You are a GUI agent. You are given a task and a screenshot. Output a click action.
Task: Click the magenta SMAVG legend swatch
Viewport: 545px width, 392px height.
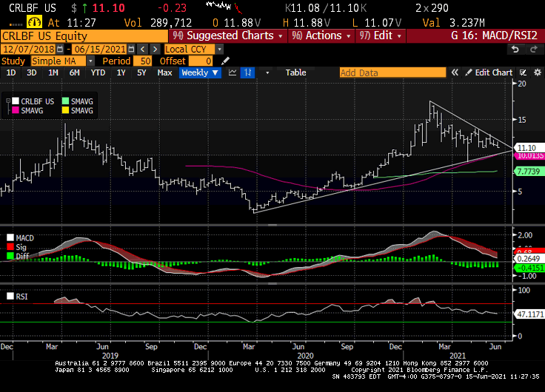16,110
